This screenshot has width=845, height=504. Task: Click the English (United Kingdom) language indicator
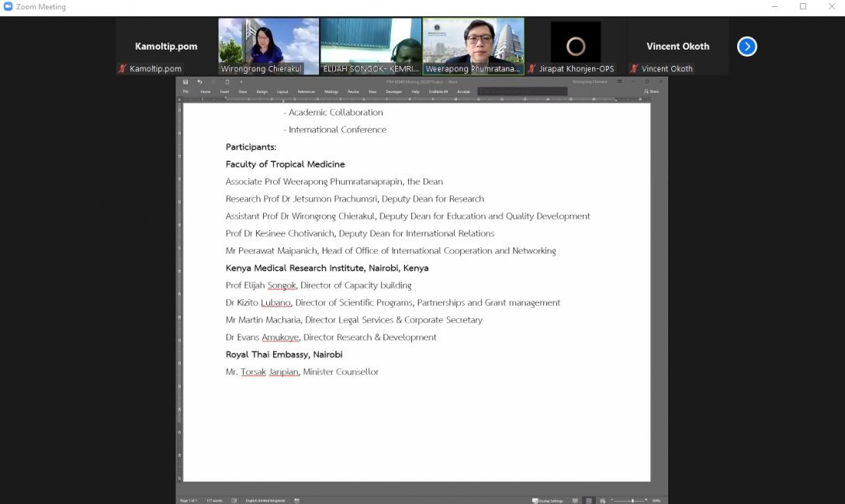pos(265,501)
